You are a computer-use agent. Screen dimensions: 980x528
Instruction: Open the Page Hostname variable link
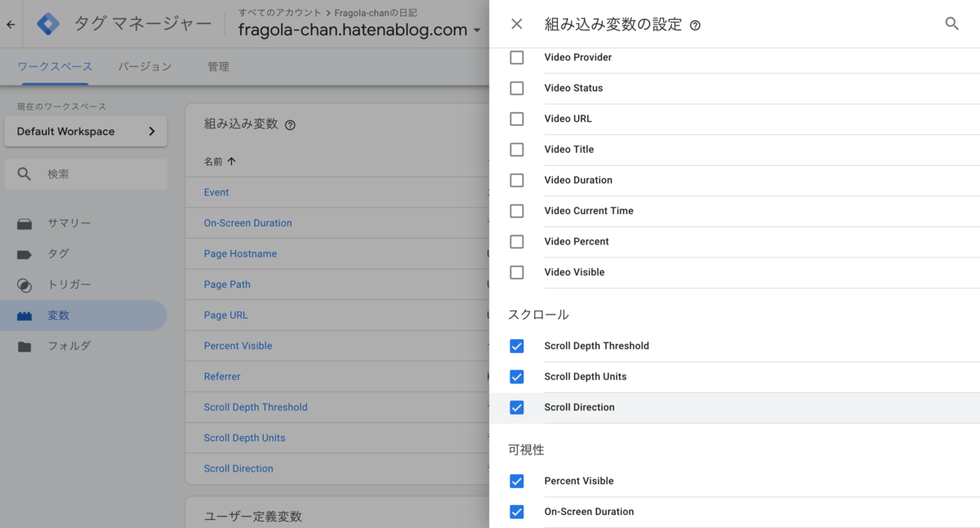coord(240,254)
